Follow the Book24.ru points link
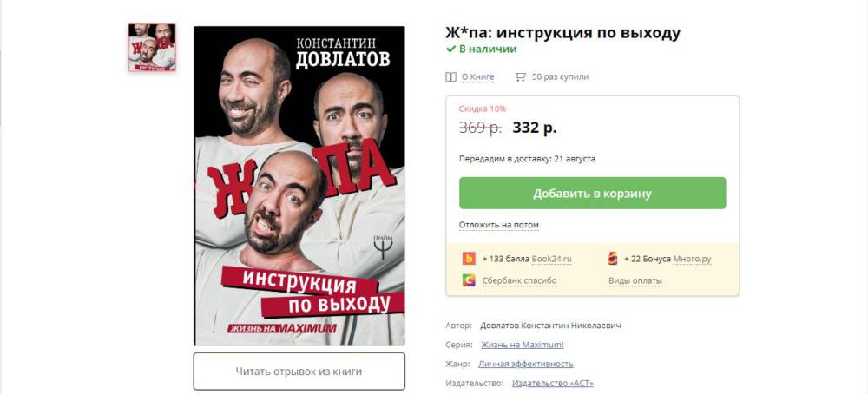This screenshot has width=868, height=395. point(551,259)
